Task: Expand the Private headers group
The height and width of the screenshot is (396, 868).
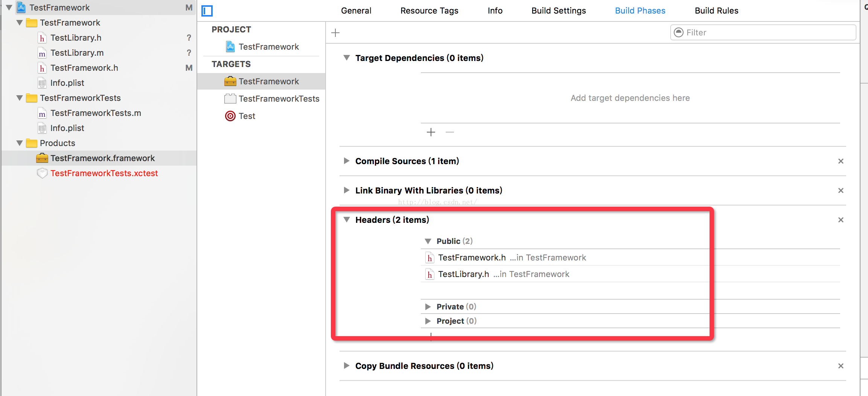Action: [x=428, y=306]
